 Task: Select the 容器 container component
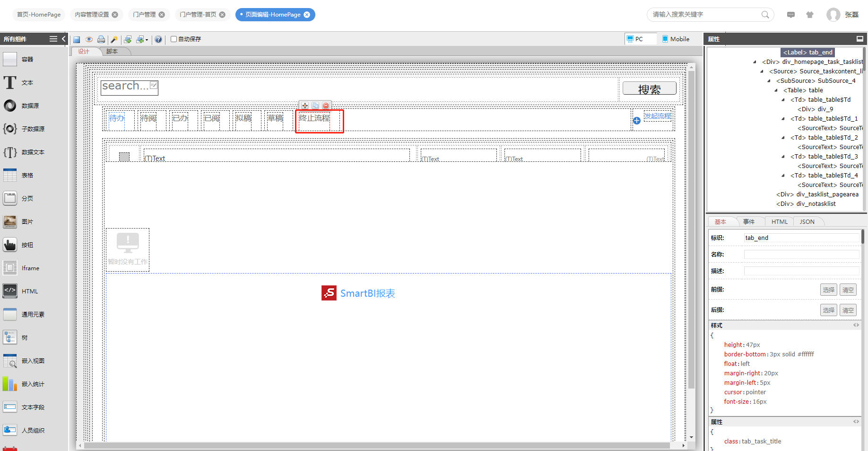(18, 59)
